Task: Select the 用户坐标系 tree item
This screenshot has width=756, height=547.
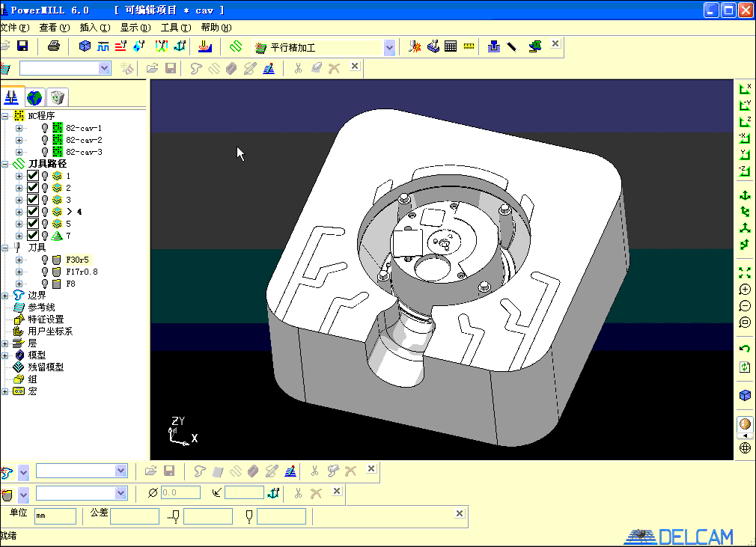Action: click(50, 331)
